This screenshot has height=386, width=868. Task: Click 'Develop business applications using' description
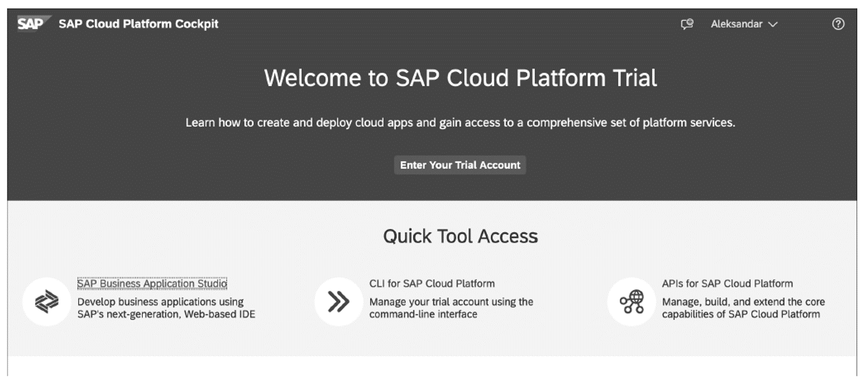point(166,308)
